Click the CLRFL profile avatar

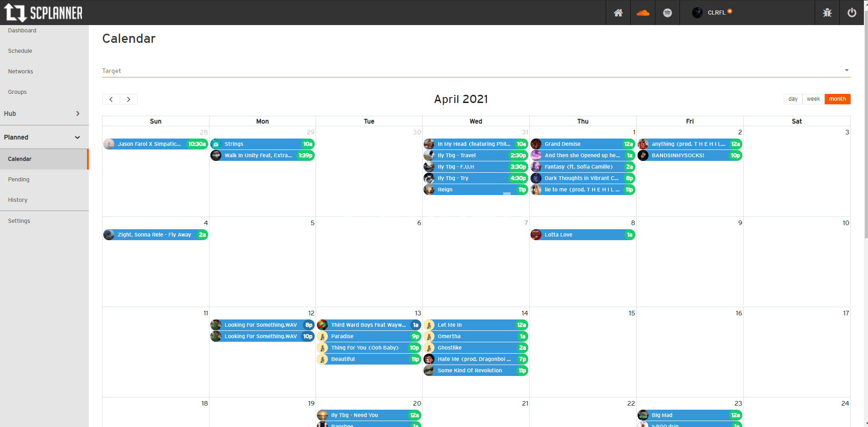click(697, 13)
